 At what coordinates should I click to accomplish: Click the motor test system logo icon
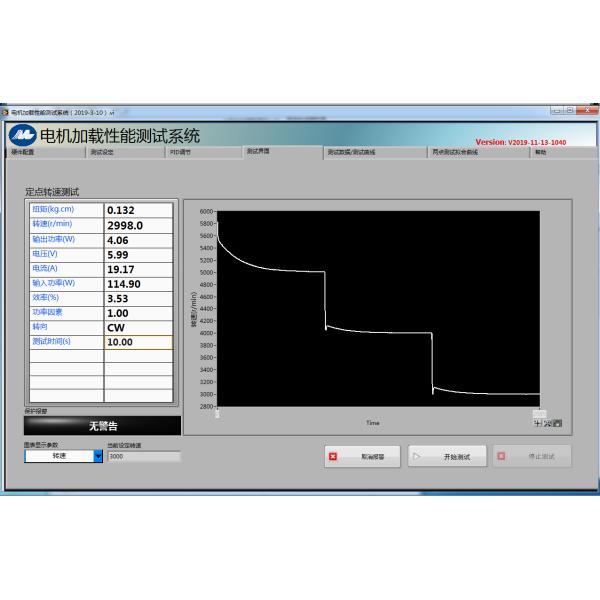22,135
